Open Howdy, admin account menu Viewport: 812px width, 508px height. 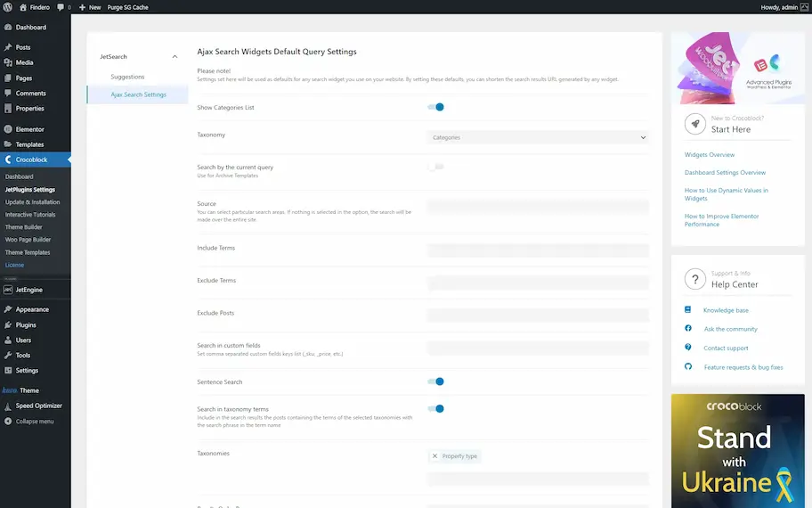pyautogui.click(x=784, y=7)
